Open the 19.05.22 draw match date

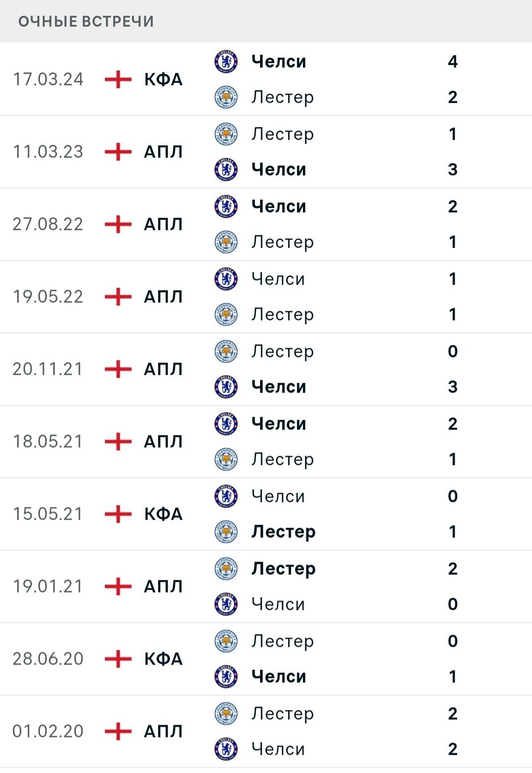click(48, 297)
